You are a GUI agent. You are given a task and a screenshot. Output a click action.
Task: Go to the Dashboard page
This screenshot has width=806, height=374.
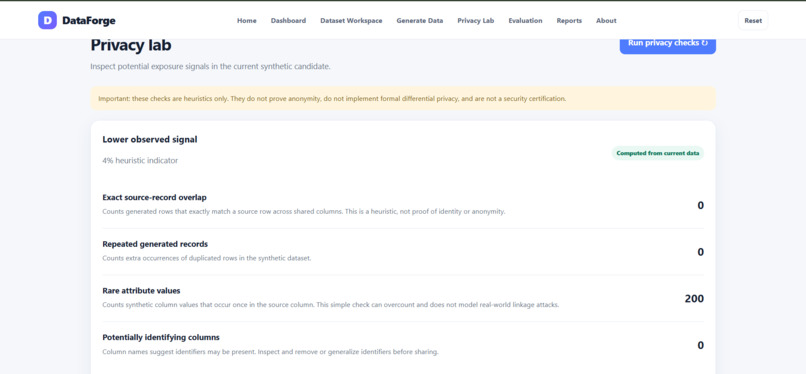tap(288, 21)
